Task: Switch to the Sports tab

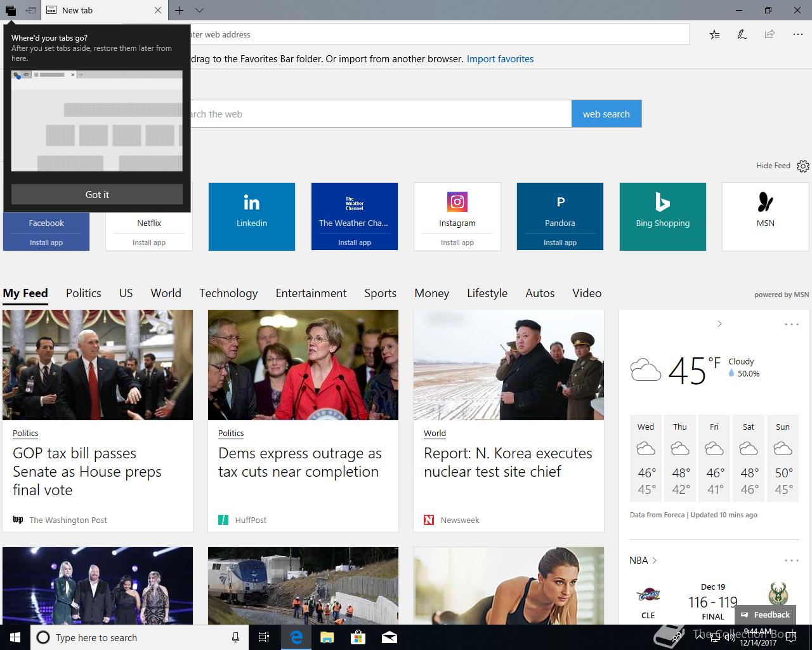Action: (x=381, y=293)
